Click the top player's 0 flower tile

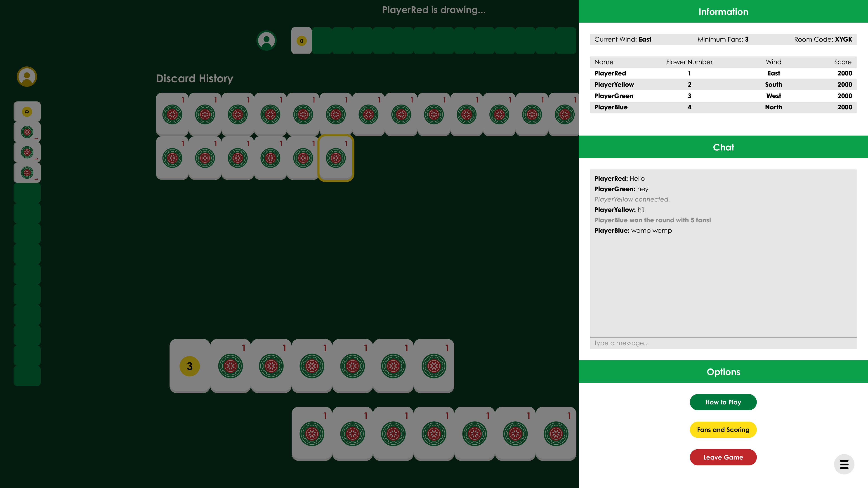[301, 41]
